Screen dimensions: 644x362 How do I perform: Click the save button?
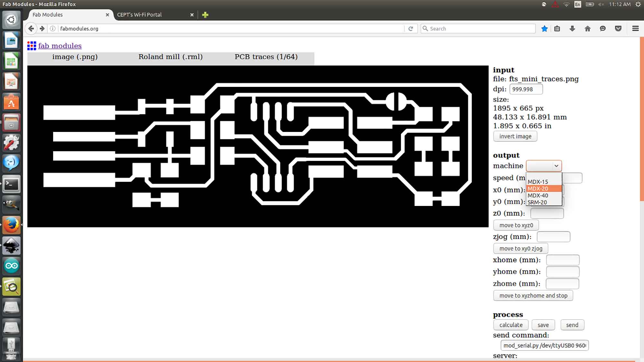pos(543,325)
